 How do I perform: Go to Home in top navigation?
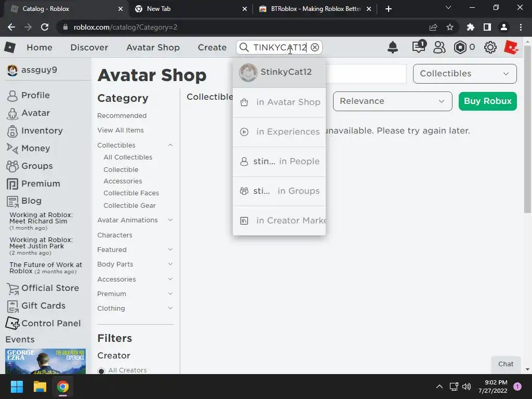coord(39,47)
